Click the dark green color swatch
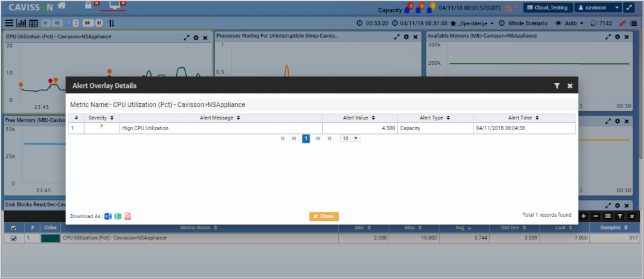 tap(50, 238)
